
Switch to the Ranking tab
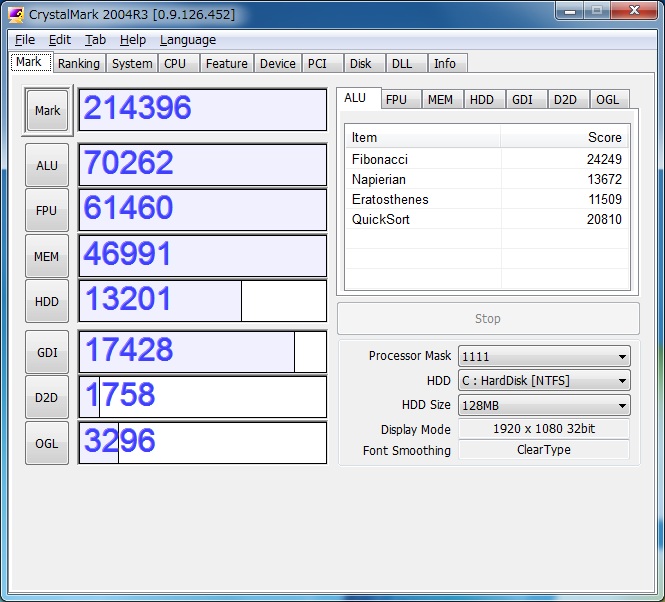click(x=78, y=63)
